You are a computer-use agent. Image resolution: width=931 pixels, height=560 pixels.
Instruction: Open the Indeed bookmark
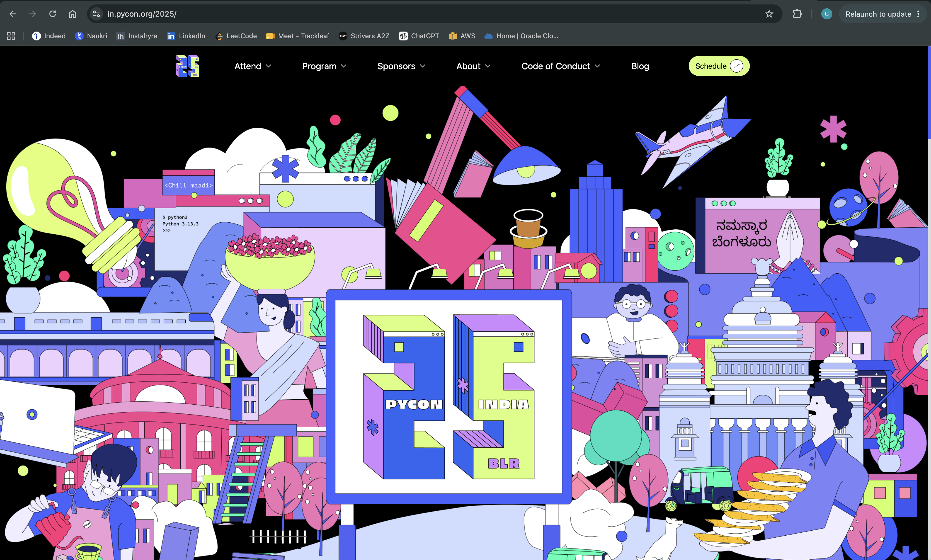pos(49,36)
